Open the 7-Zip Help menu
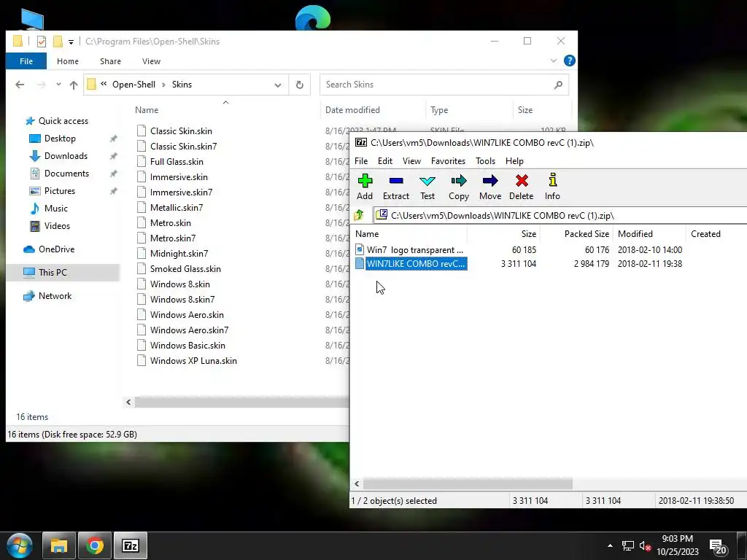 point(514,161)
